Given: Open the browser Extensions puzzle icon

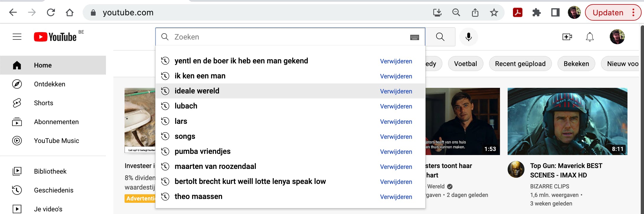Looking at the screenshot, I should 536,13.
